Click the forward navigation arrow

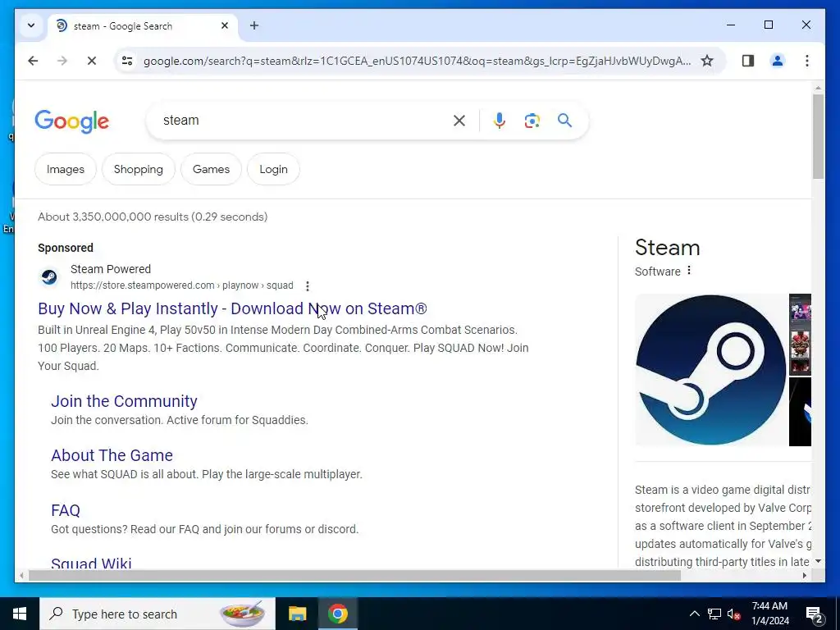(x=62, y=61)
